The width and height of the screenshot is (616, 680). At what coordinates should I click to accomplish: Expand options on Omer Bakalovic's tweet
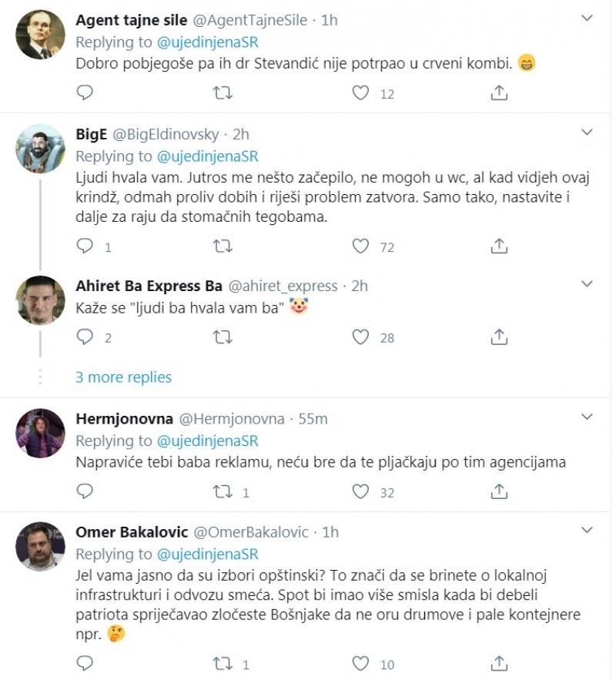587,530
